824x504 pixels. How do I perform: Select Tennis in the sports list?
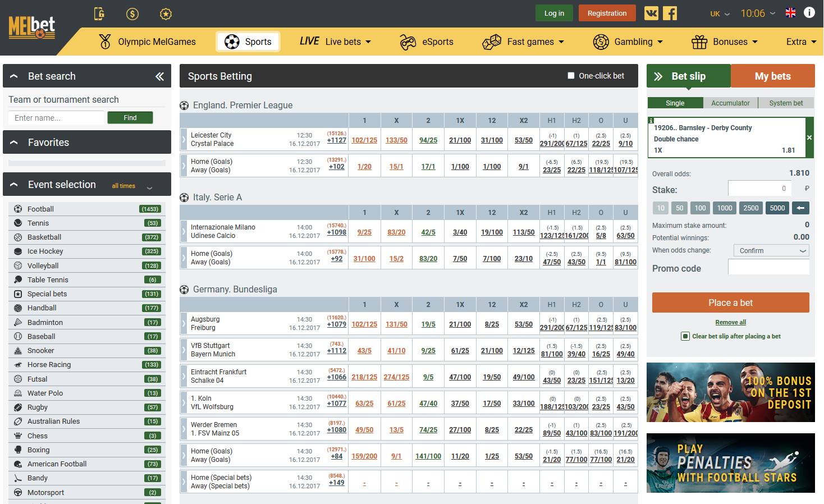tap(87, 223)
